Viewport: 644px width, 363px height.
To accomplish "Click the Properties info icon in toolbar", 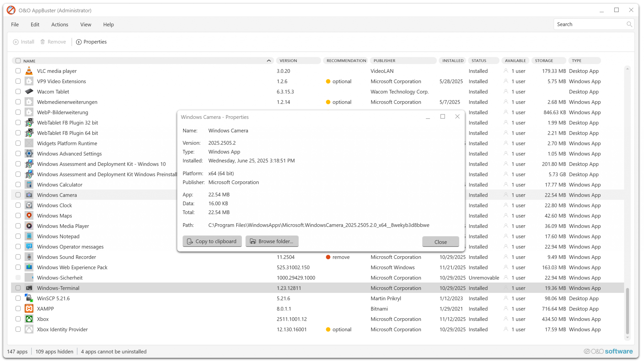I will pyautogui.click(x=79, y=42).
